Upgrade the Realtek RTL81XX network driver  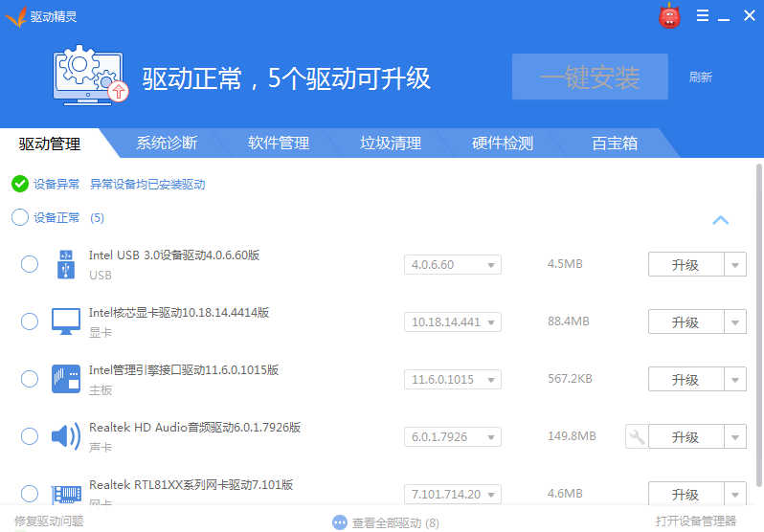(686, 494)
